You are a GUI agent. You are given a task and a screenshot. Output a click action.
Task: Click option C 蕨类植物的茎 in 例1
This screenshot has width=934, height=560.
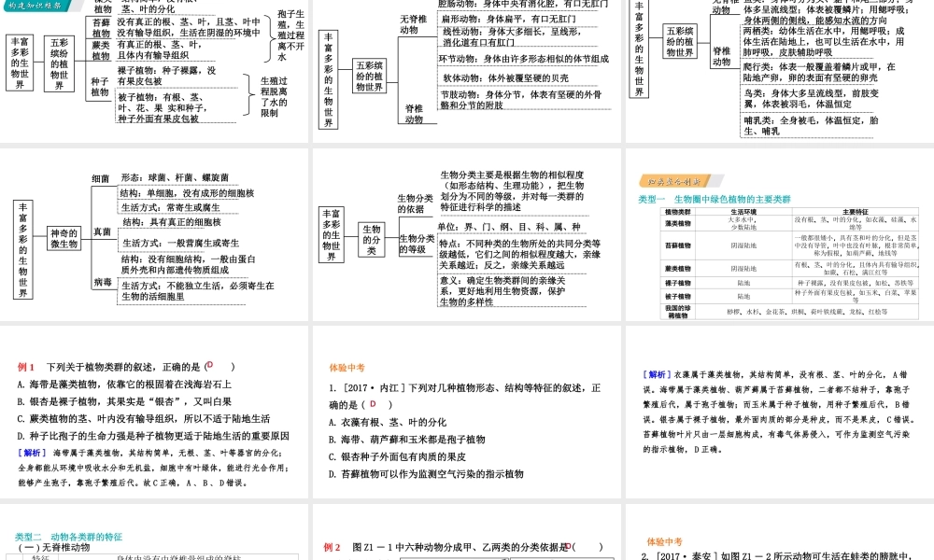coord(144,419)
